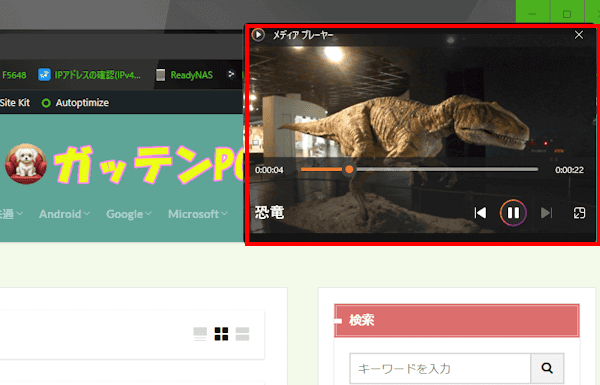Image resolution: width=600 pixels, height=385 pixels.
Task: Click the orange playback position knob
Action: click(349, 169)
